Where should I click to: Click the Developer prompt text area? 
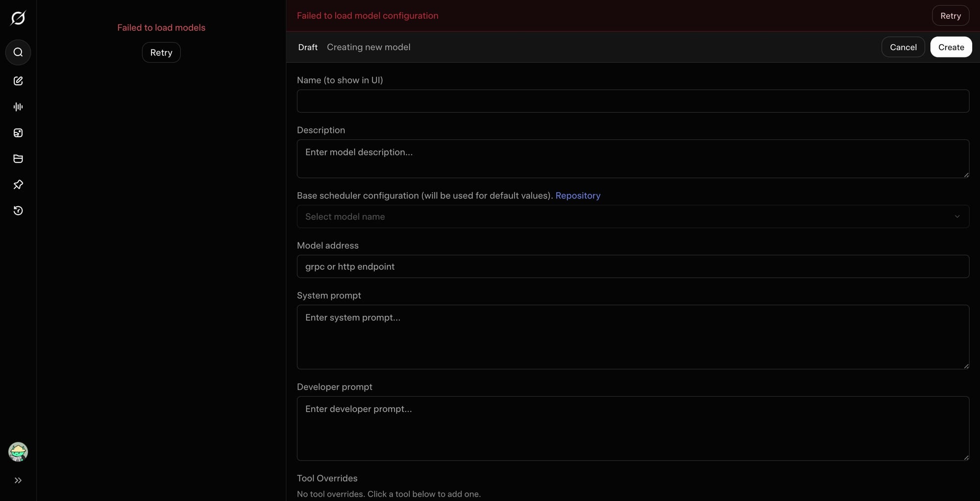point(633,428)
